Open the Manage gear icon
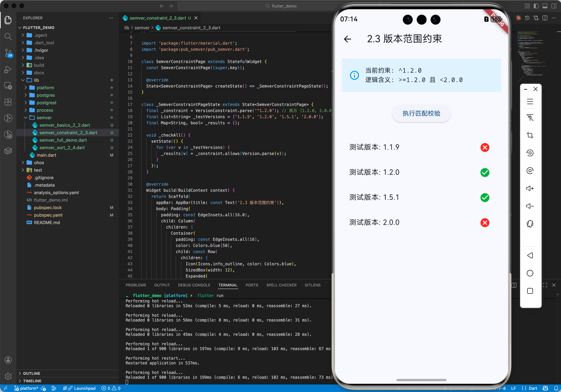 click(8, 376)
